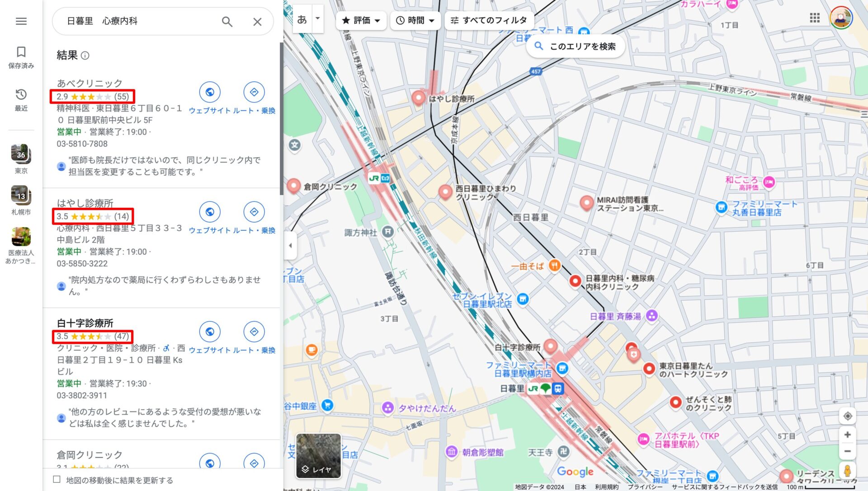Viewport: 868px width, 491px height.
Task: Click the 日本 country link in footer
Action: point(580,487)
